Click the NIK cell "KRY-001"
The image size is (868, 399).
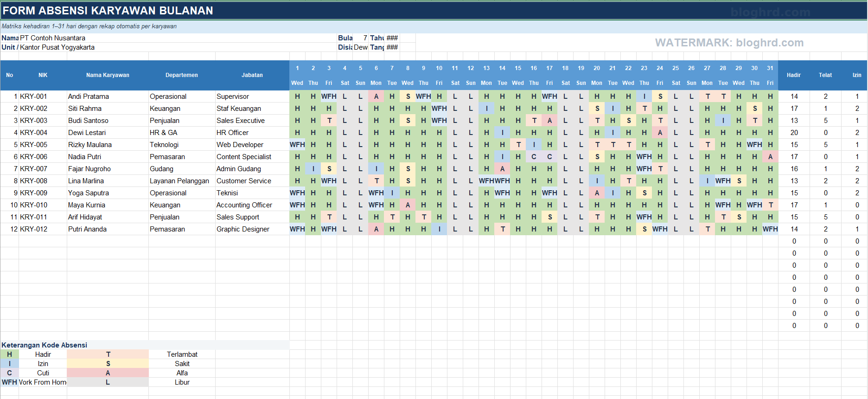[x=43, y=97]
